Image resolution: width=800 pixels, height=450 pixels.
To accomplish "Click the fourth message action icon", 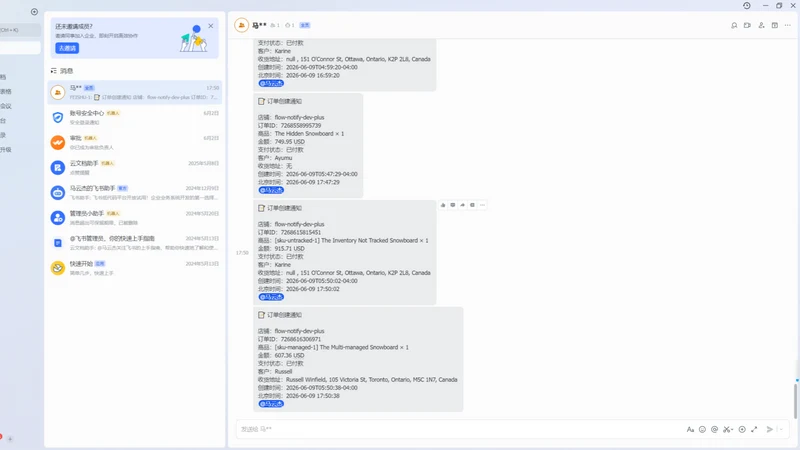I will 472,205.
